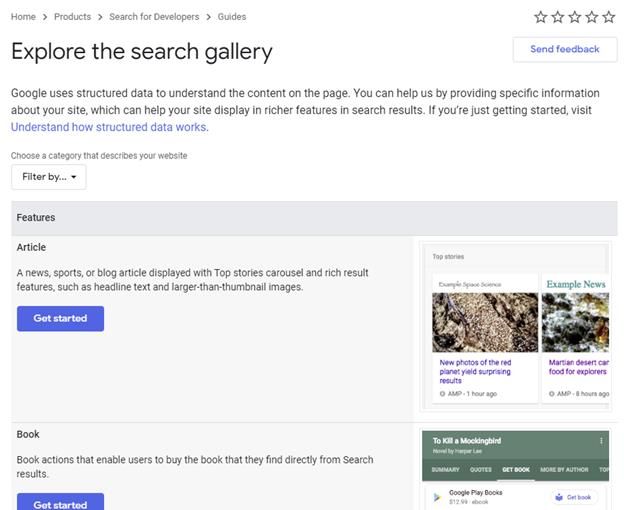The image size is (624, 510).
Task: Click Send feedback button
Action: click(565, 49)
